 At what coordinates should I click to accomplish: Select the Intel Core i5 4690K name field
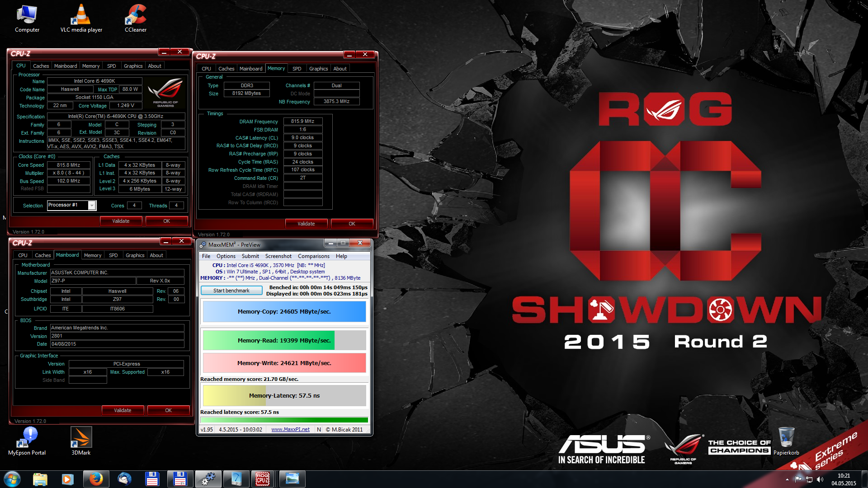pyautogui.click(x=94, y=81)
